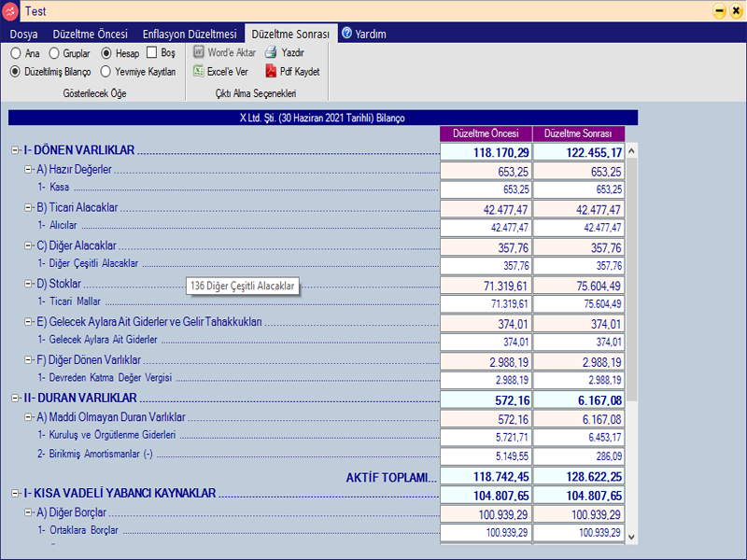This screenshot has height=560, width=747.
Task: Click the Düzeltme Öncesi column header
Action: click(486, 133)
